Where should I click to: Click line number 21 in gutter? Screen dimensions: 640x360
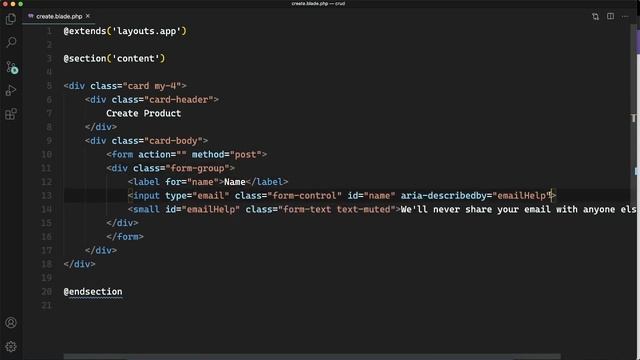point(47,305)
